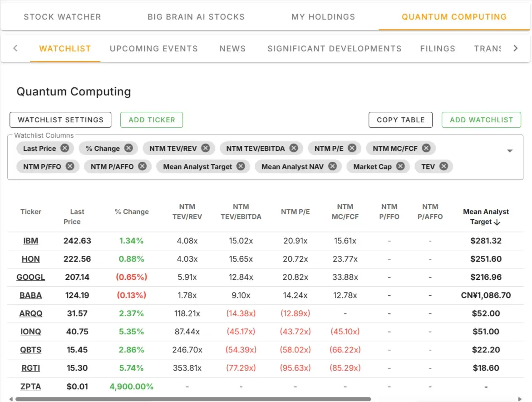Open the IBM ticker link

tap(30, 241)
